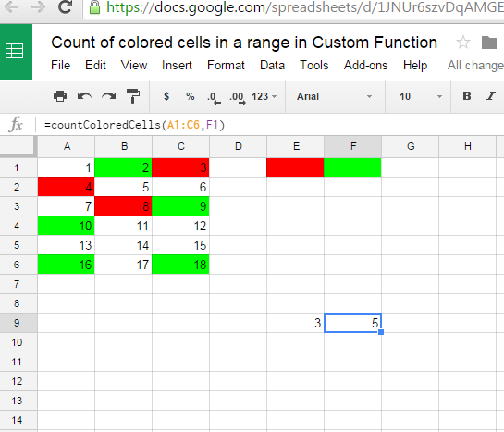Viewport: 504px width, 432px height.
Task: Select the red colored cell E1
Action: click(x=295, y=167)
